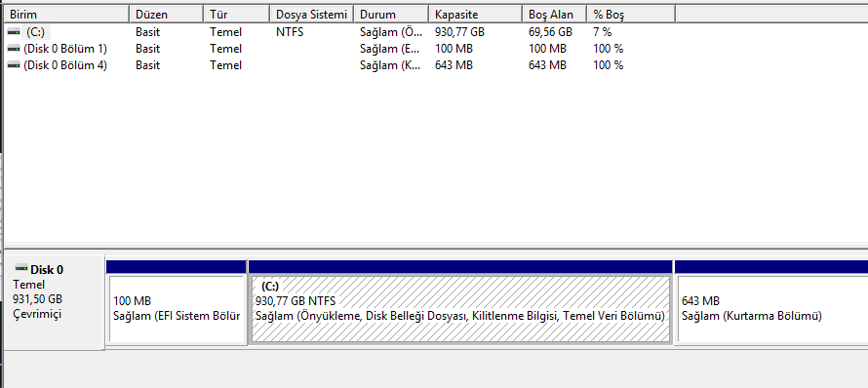Click the drive icon beside Disk 0 Bölüm 4
The height and width of the screenshot is (388, 868).
click(15, 65)
